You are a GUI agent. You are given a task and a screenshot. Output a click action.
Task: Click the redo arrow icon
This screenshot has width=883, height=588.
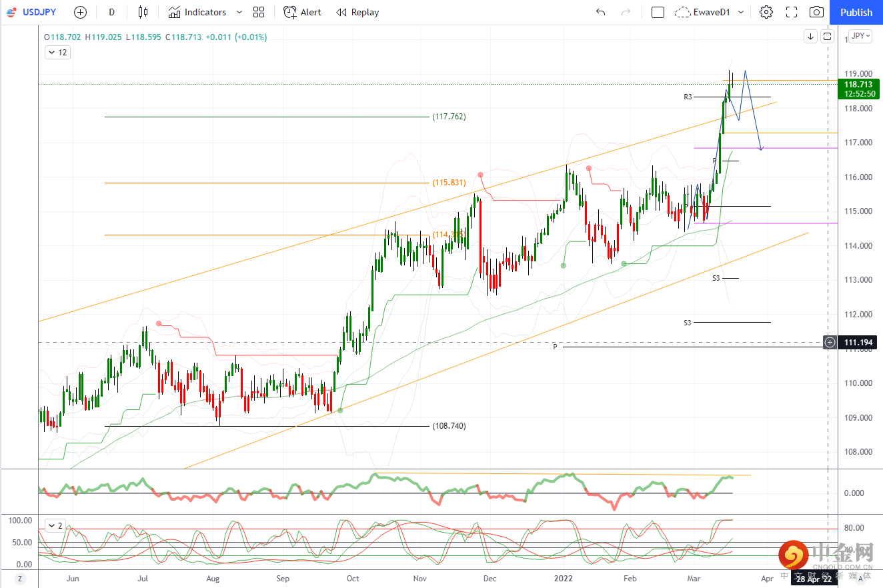click(626, 12)
